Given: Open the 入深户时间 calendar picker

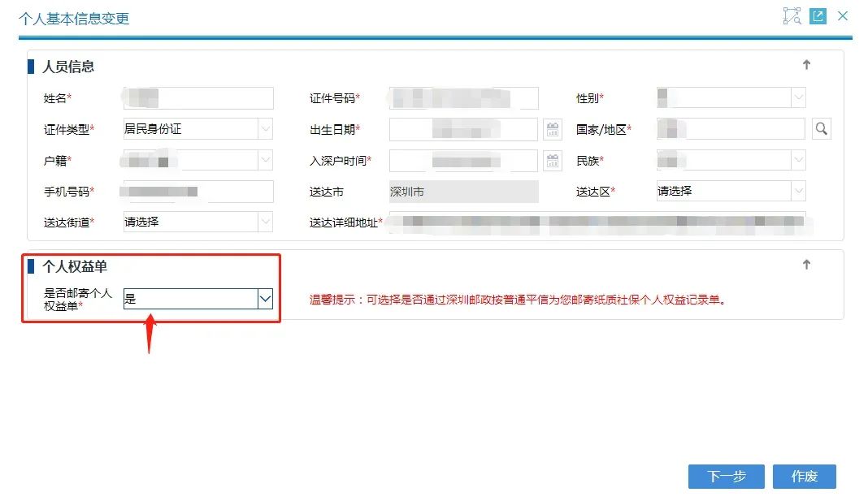Looking at the screenshot, I should click(553, 160).
